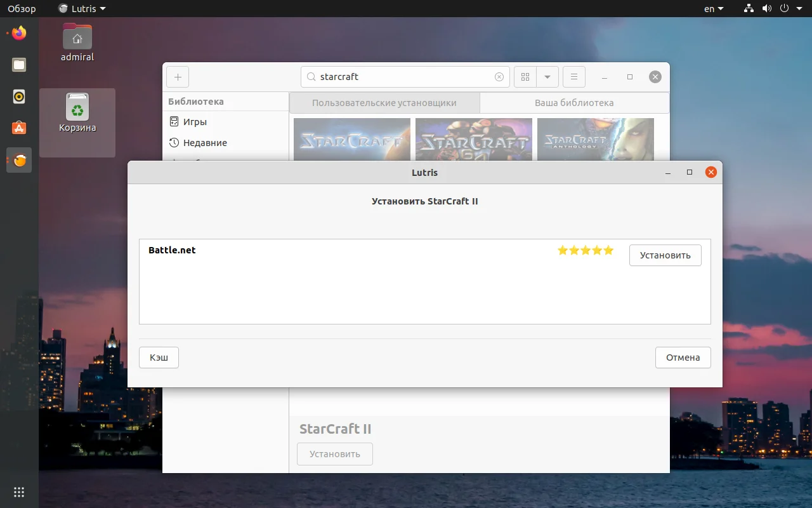Open Ubuntu Software from the dock
The image size is (812, 508).
click(19, 128)
